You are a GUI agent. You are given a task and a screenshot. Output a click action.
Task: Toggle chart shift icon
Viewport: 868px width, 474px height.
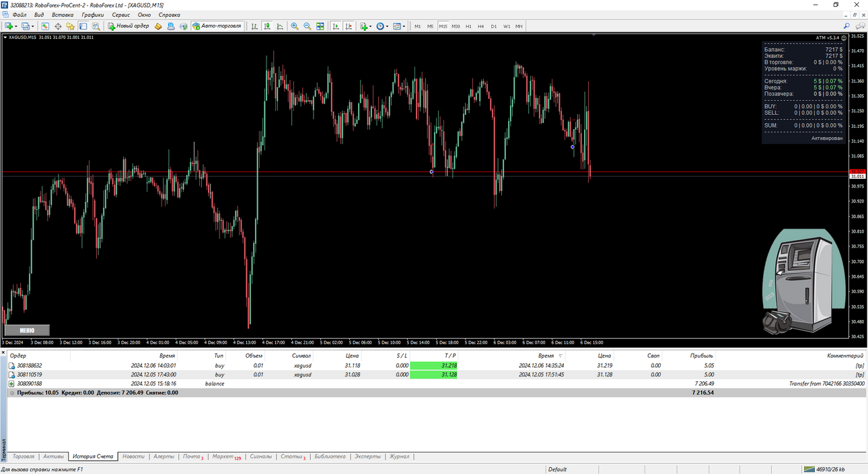349,26
